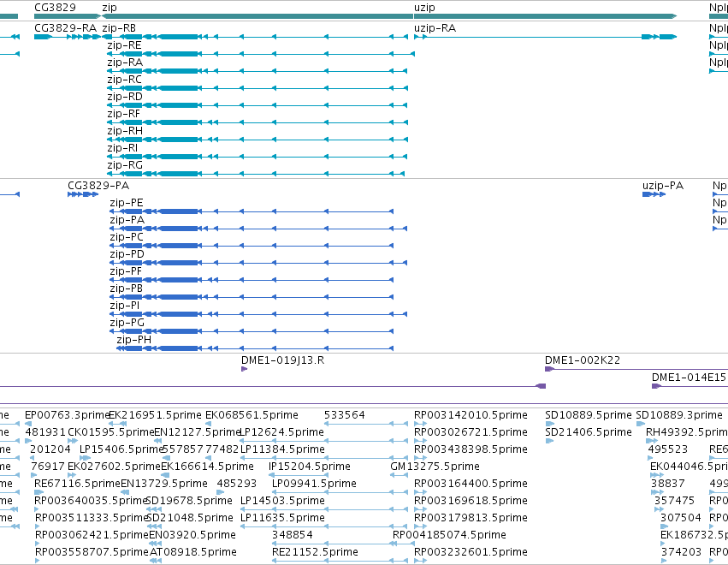Select EST SD21406.5prime
Screen dimensions: 728x565
click(x=589, y=432)
